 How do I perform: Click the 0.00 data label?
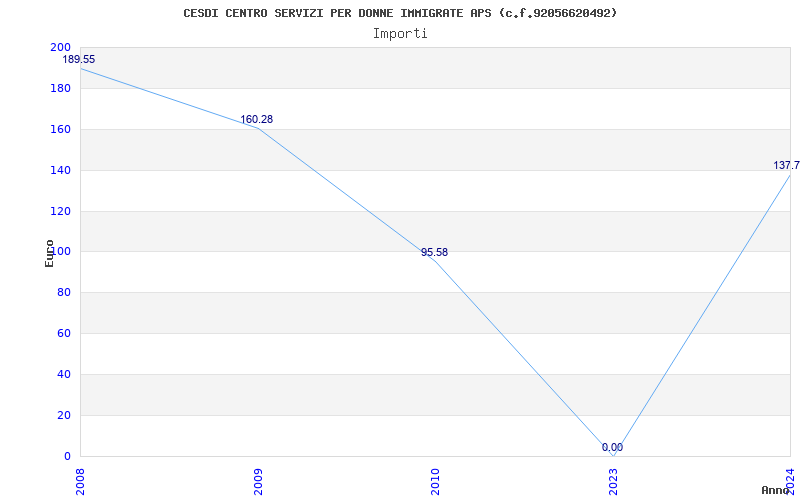tap(612, 447)
